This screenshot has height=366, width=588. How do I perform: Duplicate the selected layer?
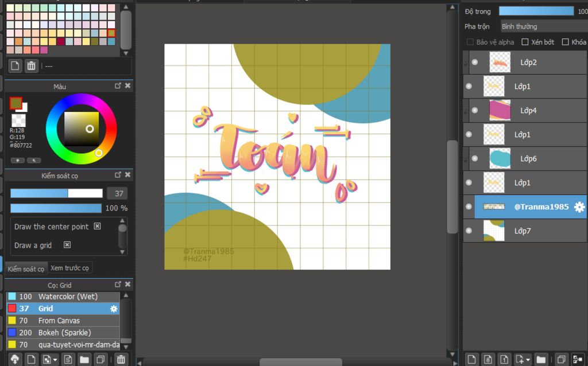561,360
